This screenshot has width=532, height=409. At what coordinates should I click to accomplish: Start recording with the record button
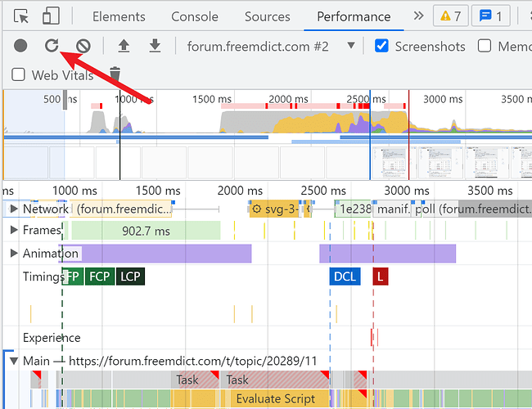click(x=20, y=46)
